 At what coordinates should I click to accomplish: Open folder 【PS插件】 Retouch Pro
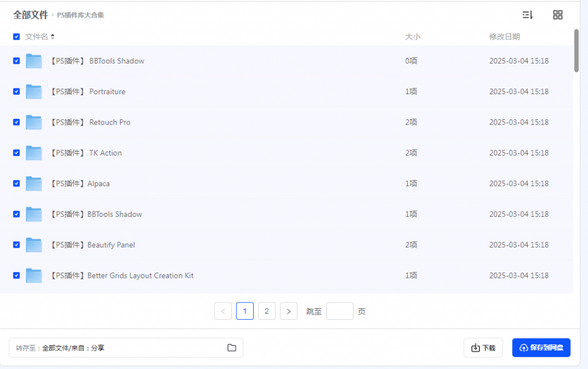pyautogui.click(x=90, y=122)
